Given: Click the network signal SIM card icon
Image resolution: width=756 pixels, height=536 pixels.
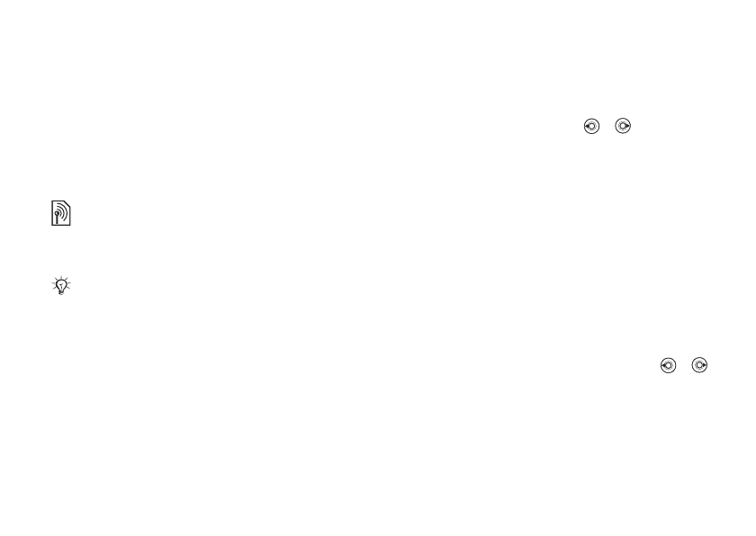Looking at the screenshot, I should (61, 213).
